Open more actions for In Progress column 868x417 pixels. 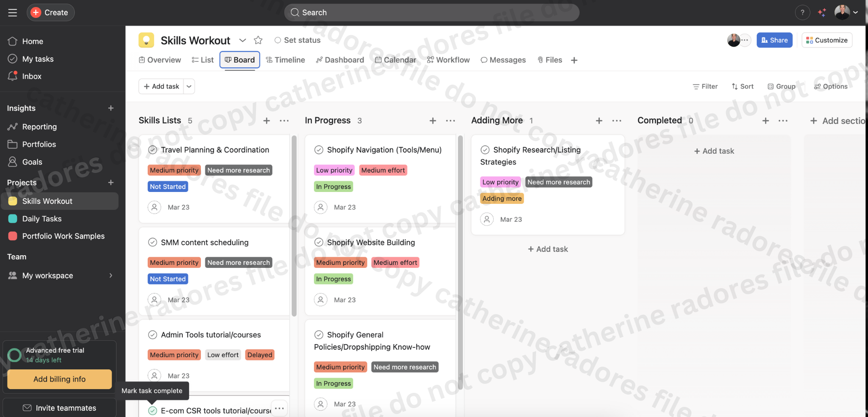click(x=451, y=121)
